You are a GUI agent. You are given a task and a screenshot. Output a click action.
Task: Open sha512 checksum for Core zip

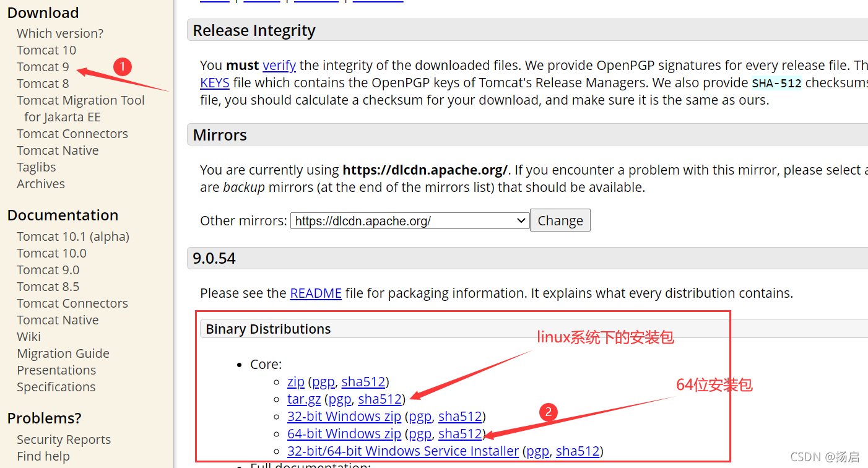point(363,382)
